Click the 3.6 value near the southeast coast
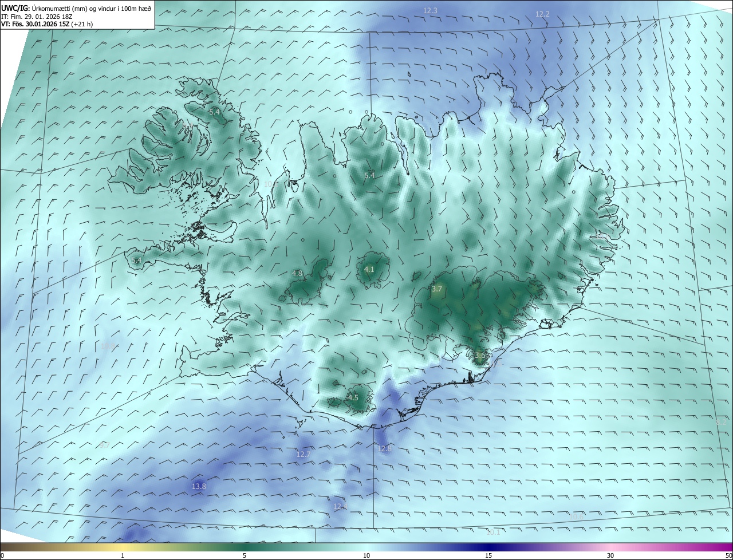733x560 pixels. point(480,356)
